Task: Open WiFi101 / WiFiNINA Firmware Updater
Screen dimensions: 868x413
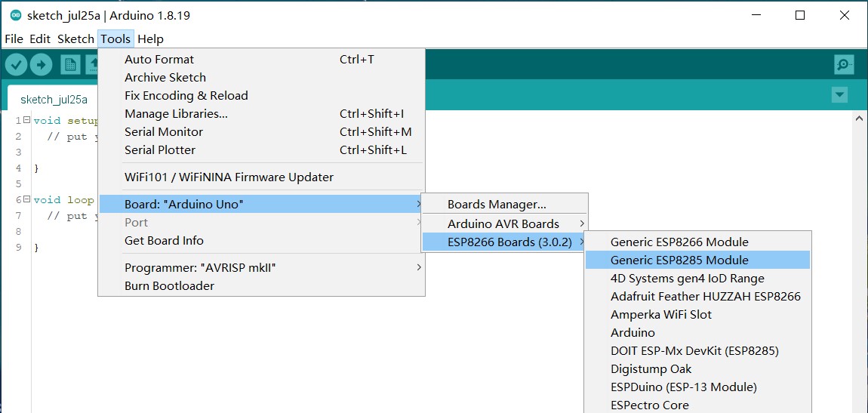Action: click(x=261, y=177)
